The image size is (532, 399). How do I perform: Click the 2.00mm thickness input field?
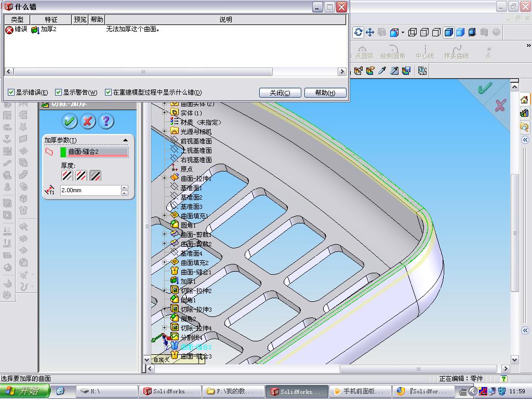coord(90,190)
